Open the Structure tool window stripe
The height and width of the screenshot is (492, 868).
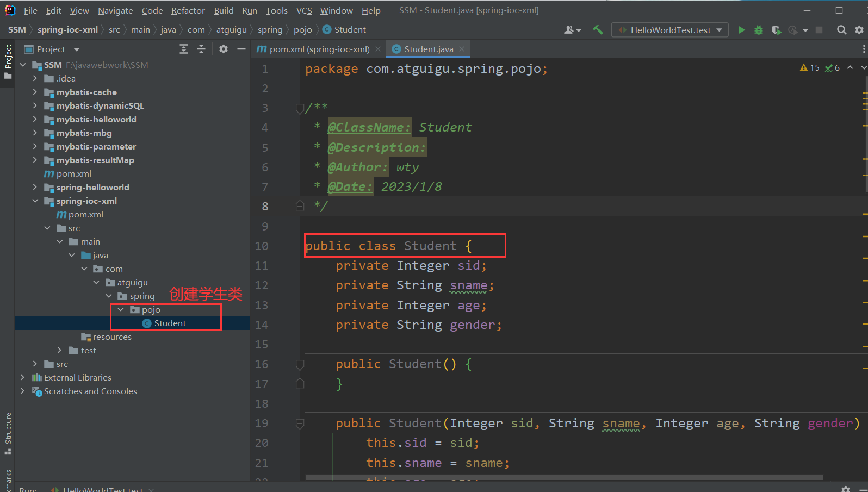[8, 433]
